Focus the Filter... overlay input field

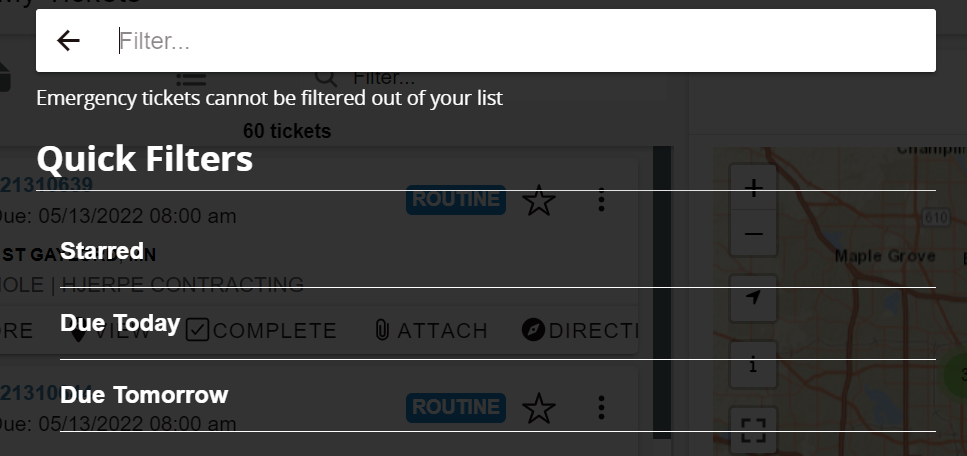pyautogui.click(x=524, y=41)
